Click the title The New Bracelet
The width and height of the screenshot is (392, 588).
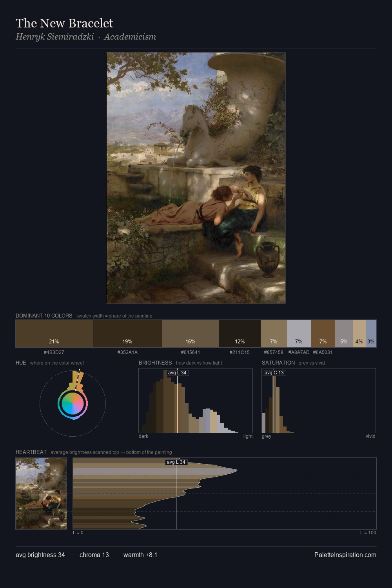pyautogui.click(x=64, y=23)
